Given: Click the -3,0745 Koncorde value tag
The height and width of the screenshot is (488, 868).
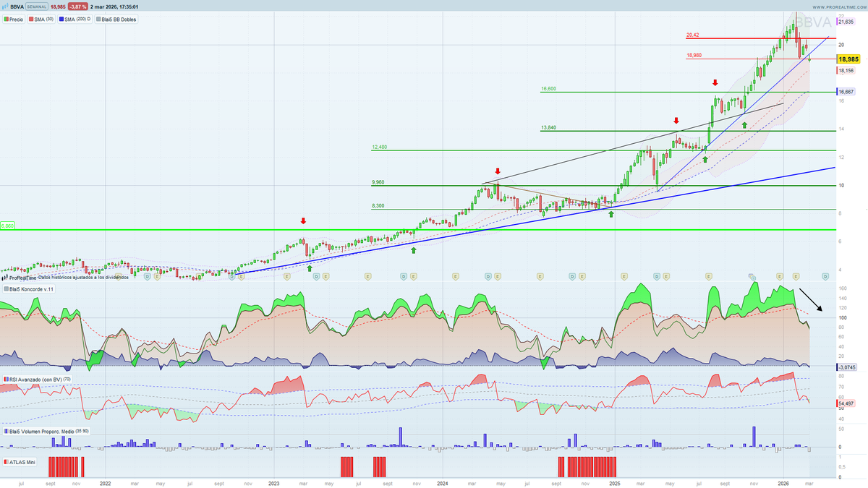Looking at the screenshot, I should [846, 367].
